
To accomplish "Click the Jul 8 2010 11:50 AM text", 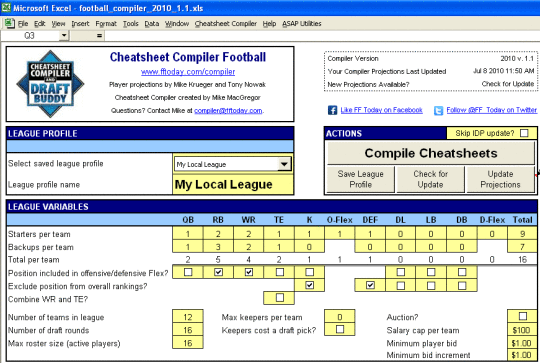I will click(x=503, y=71).
